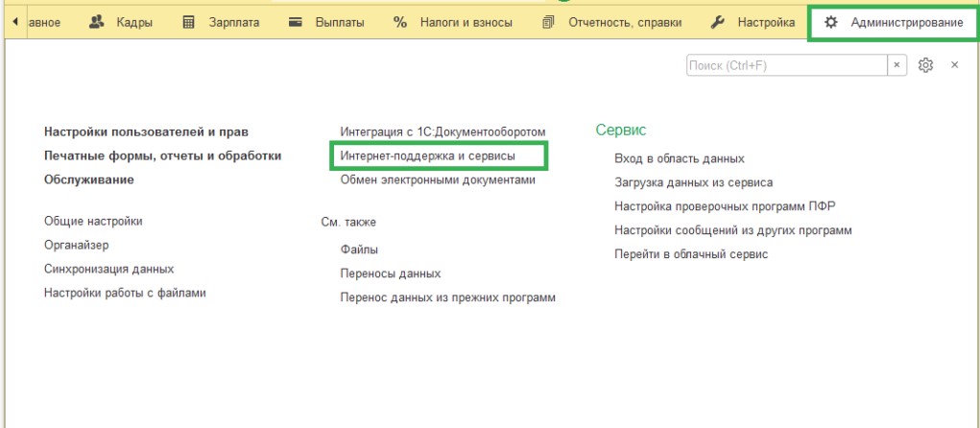
Task: Open Печатные формы, отчеты и обработки
Action: click(x=162, y=155)
